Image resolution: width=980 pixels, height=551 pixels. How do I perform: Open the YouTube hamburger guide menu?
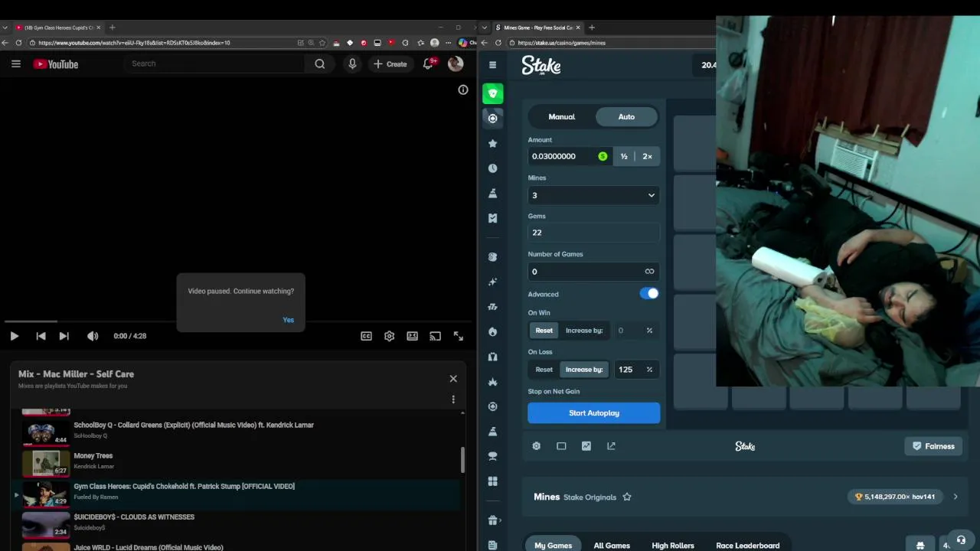click(15, 64)
